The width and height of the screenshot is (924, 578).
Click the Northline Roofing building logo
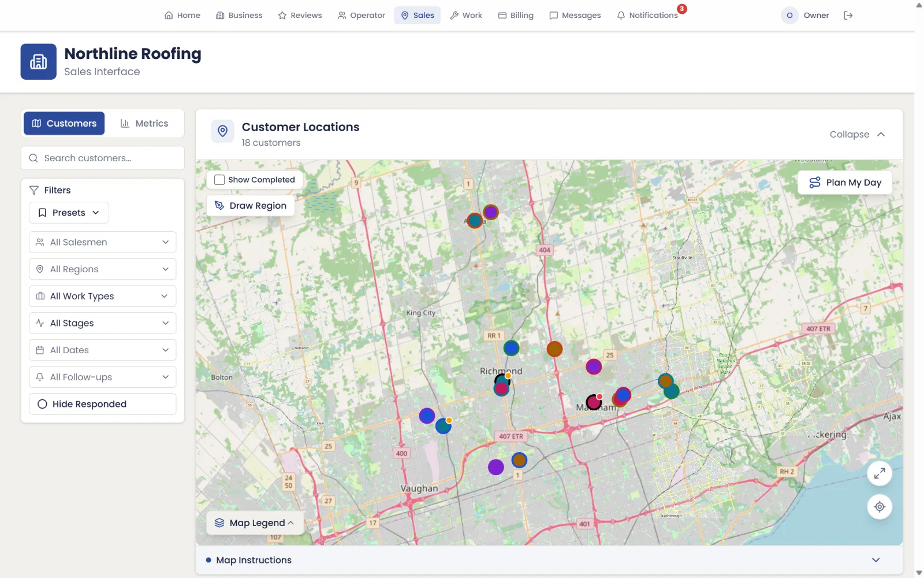(x=39, y=62)
